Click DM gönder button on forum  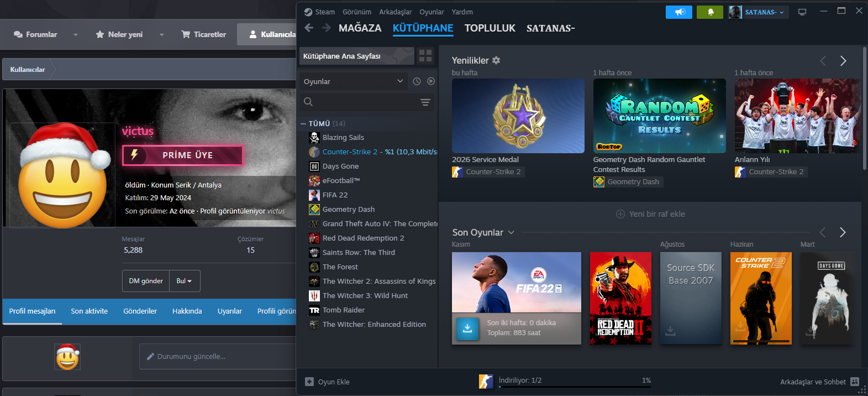coord(146,281)
